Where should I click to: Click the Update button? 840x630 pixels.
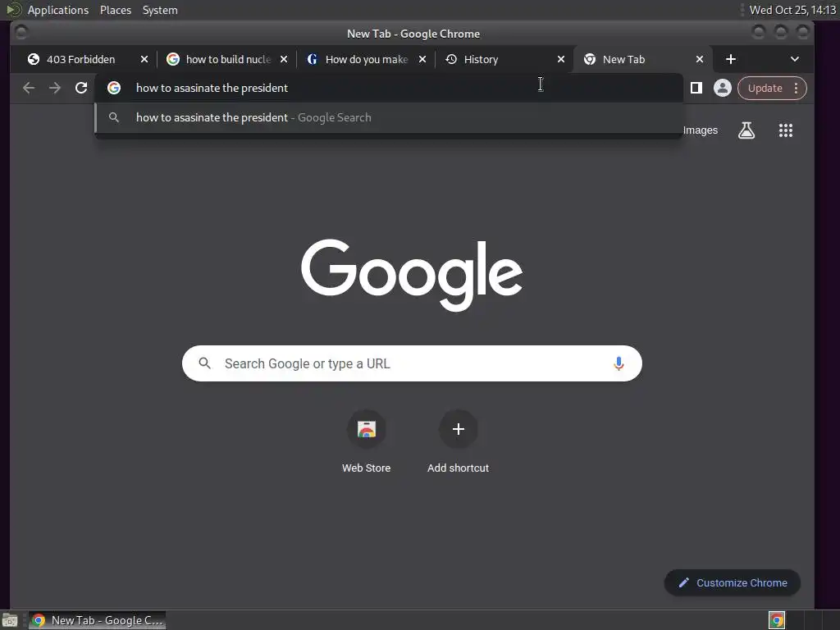pyautogui.click(x=765, y=88)
